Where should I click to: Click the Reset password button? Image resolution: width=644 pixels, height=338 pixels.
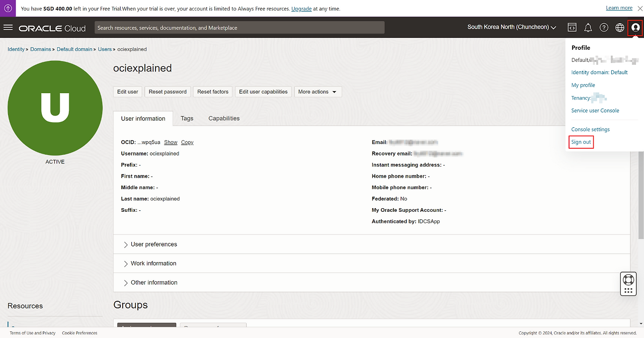pos(168,92)
